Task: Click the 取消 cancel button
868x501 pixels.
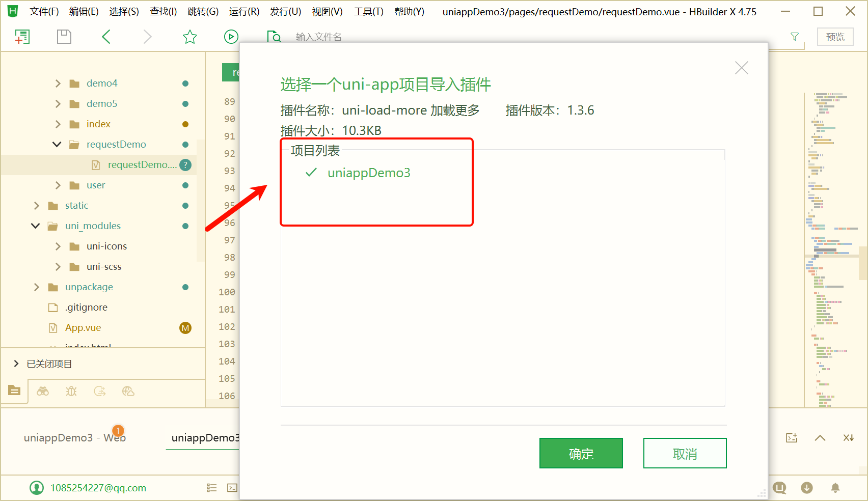Action: point(685,453)
